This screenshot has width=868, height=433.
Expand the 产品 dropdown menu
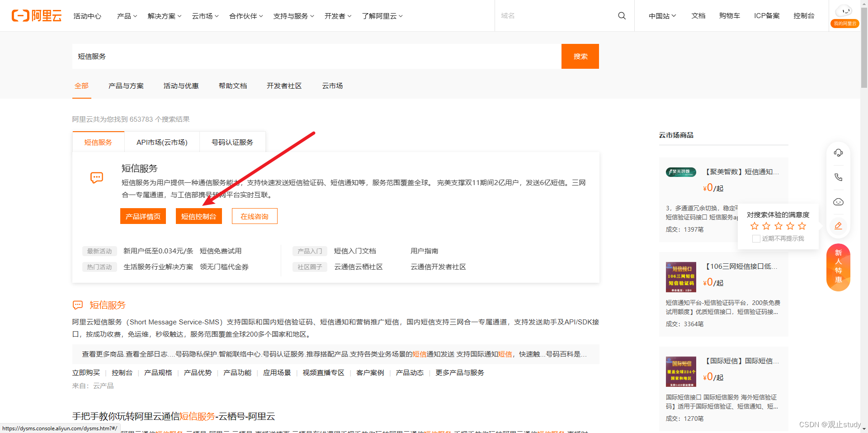point(127,16)
